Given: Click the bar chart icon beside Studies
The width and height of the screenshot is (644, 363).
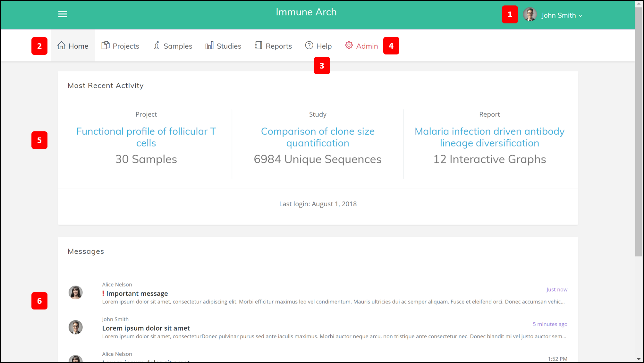Looking at the screenshot, I should [209, 45].
